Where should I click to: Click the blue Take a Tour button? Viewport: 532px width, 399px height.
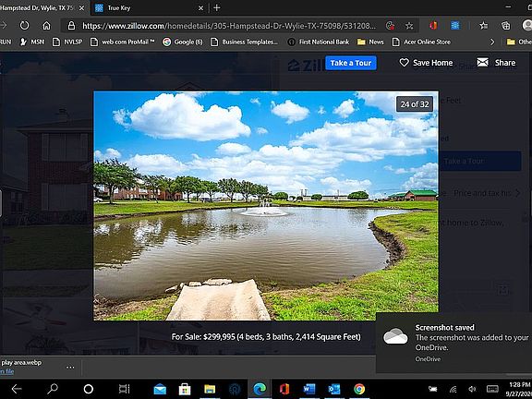[351, 63]
